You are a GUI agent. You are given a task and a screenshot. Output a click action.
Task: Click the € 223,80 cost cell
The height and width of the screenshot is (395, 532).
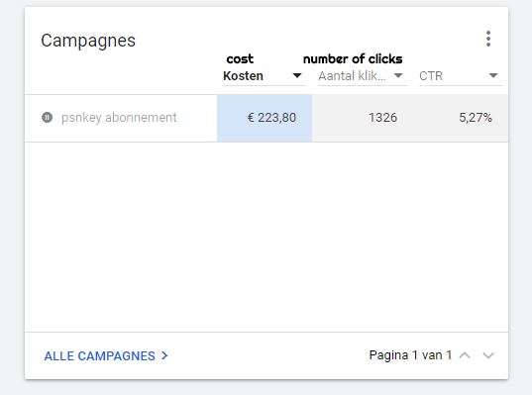click(x=265, y=118)
